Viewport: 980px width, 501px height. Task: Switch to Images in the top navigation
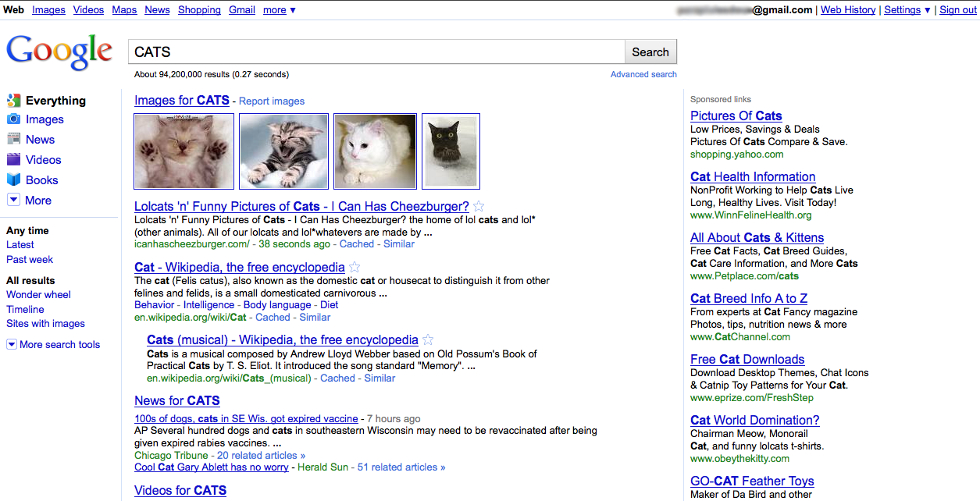(48, 9)
